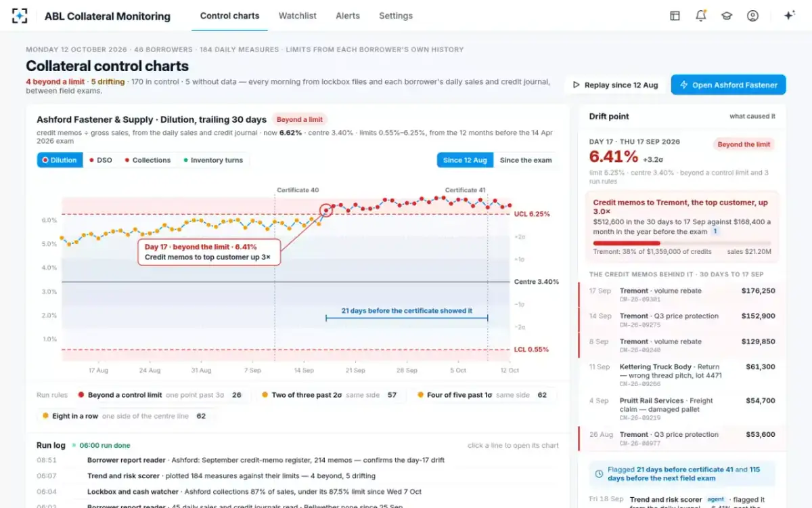812x508 pixels.
Task: Click the '06:00 run done' status
Action: click(101, 445)
